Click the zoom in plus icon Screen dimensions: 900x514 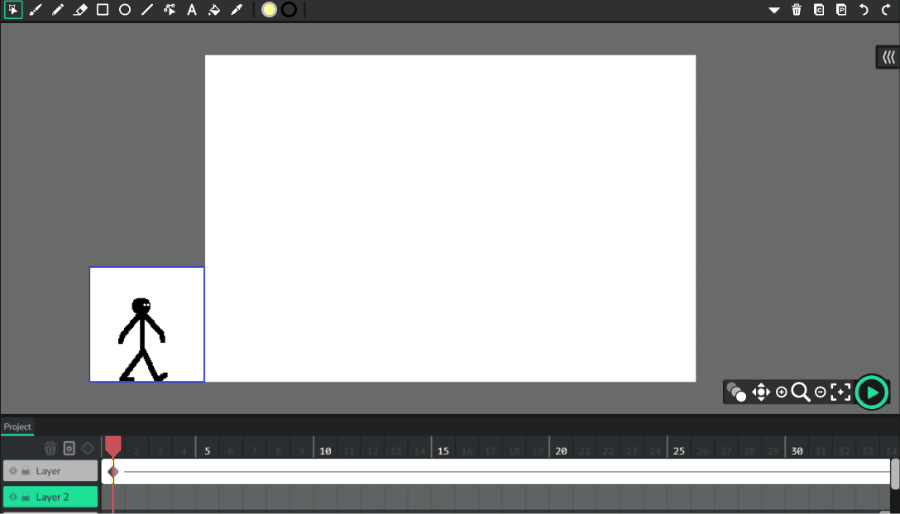pos(781,392)
